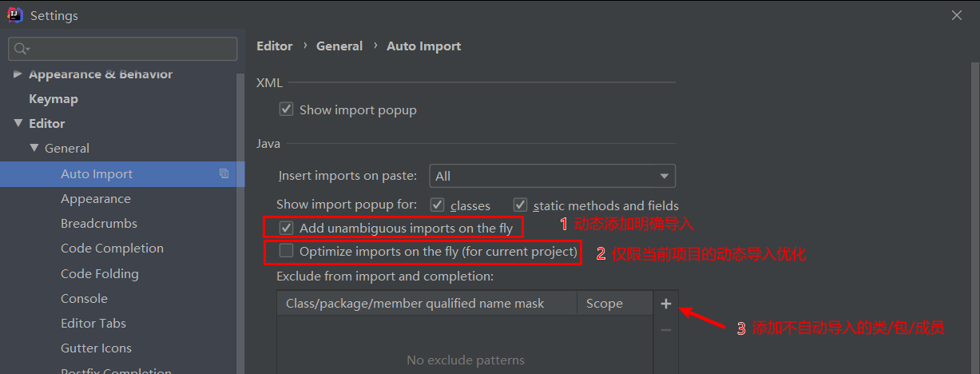Toggle Show import popup checkbox under XML
Viewport: 980px width, 374px height.
pos(287,109)
